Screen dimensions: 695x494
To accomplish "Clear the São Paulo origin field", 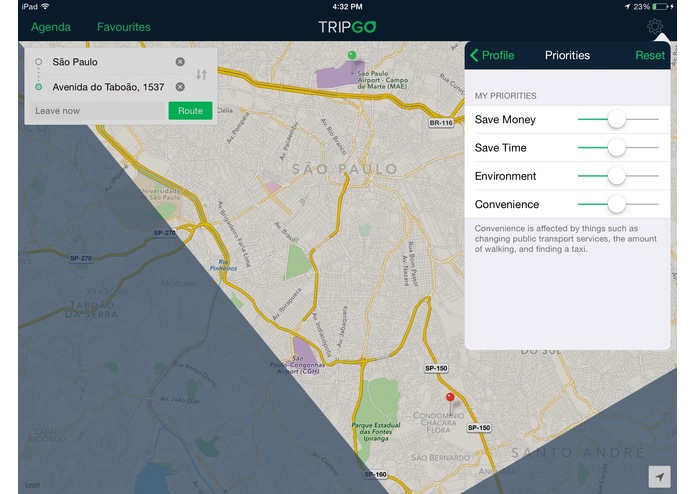I will click(180, 62).
